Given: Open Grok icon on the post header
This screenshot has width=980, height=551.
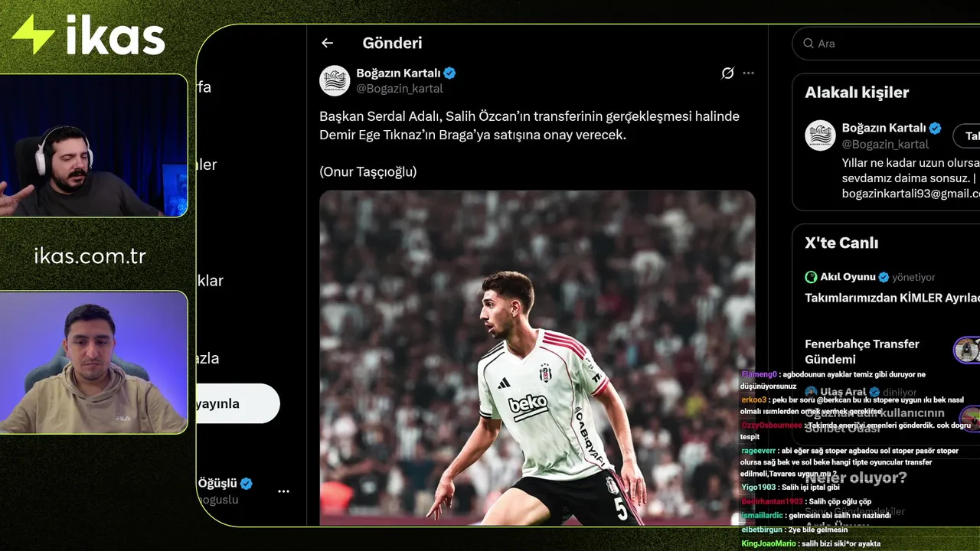Looking at the screenshot, I should pos(727,73).
